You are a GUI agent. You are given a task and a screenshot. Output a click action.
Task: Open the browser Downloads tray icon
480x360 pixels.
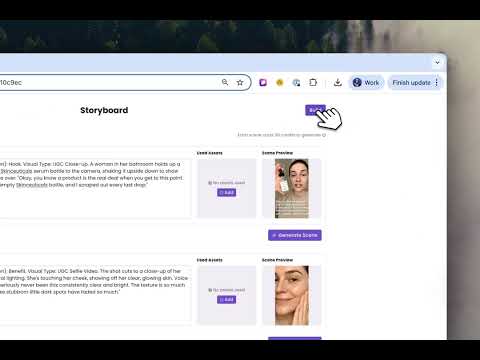pos(338,82)
